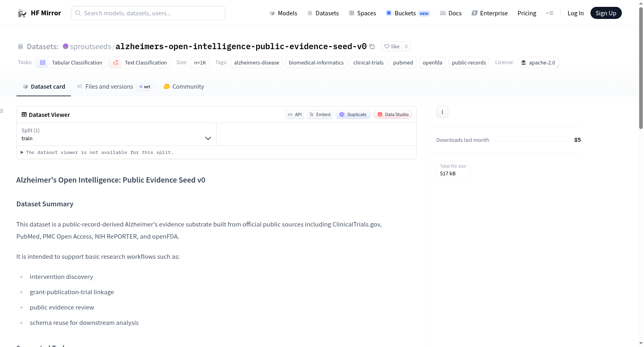Click the like count number
644x347 pixels.
[406, 46]
